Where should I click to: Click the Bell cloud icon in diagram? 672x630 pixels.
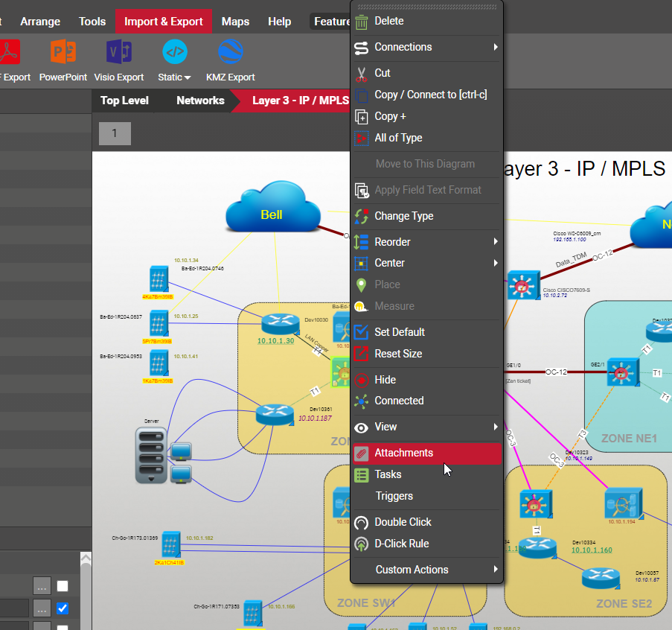click(x=271, y=210)
